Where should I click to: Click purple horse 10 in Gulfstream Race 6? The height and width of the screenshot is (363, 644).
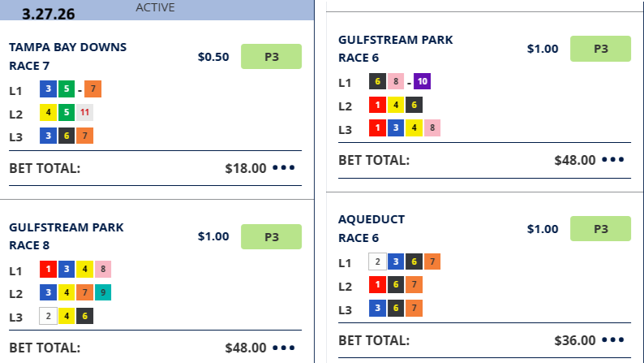[422, 82]
